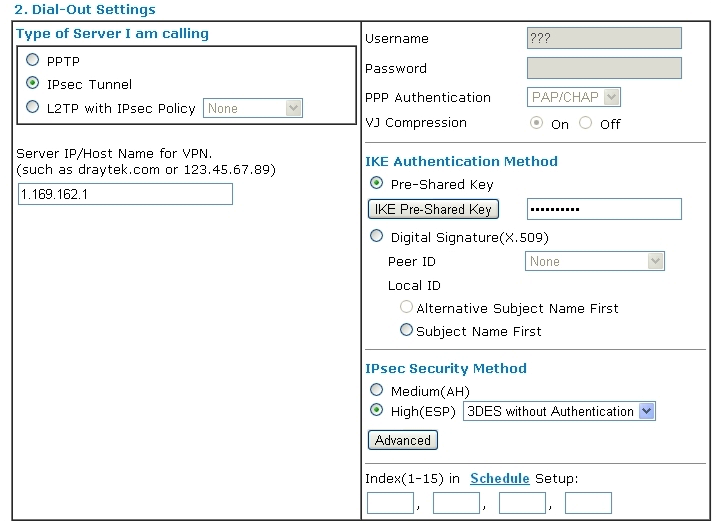Choose Alternative Subject Name First
The width and height of the screenshot is (726, 523).
pos(406,307)
